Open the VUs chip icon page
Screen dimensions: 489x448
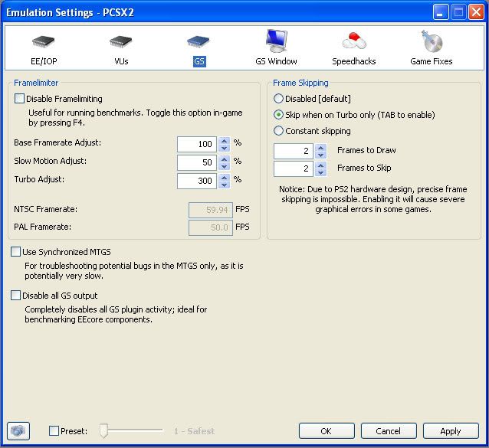click(x=120, y=42)
